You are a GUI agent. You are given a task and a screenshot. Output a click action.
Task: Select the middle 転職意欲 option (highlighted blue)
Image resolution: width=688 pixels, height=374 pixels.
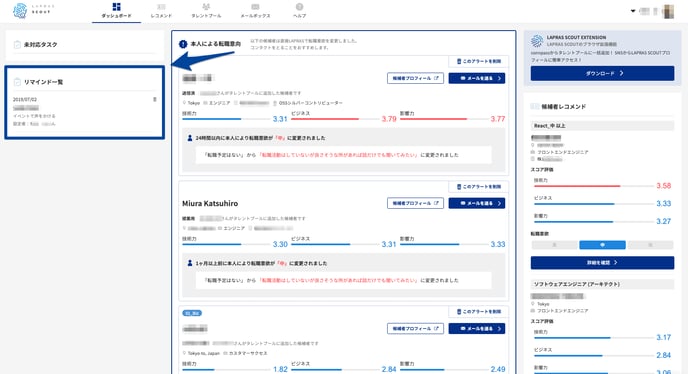click(x=602, y=245)
